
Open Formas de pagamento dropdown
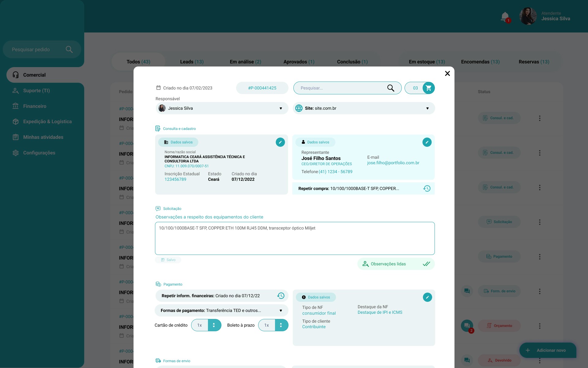pyautogui.click(x=222, y=310)
